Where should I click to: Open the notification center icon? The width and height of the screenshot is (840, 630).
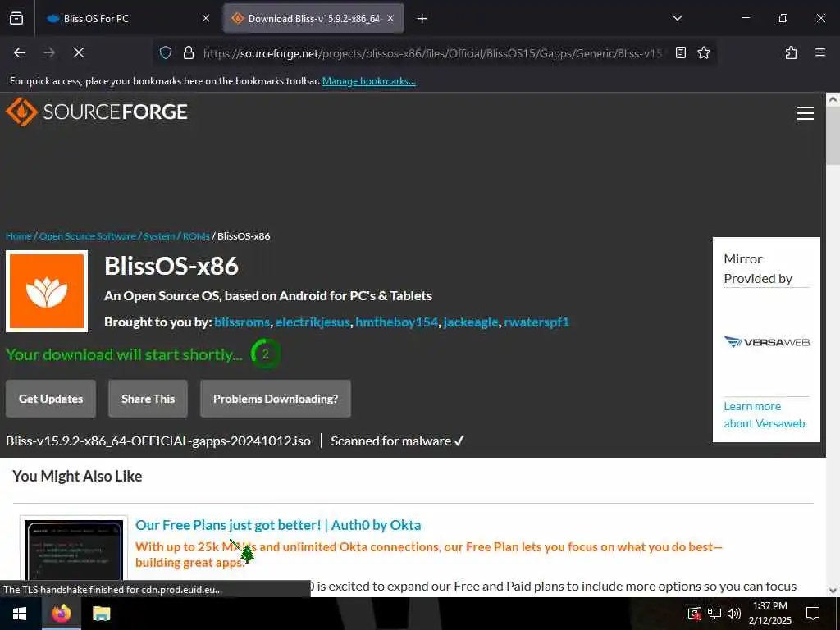pyautogui.click(x=813, y=614)
